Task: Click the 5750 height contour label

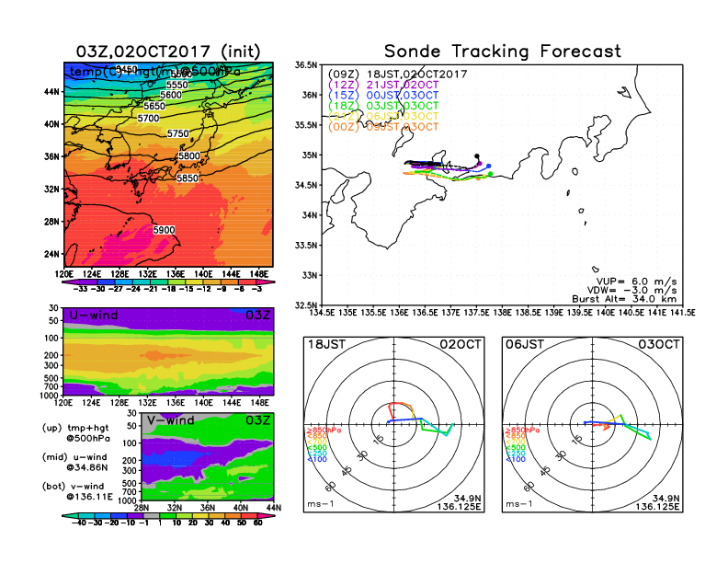Action: click(x=177, y=134)
